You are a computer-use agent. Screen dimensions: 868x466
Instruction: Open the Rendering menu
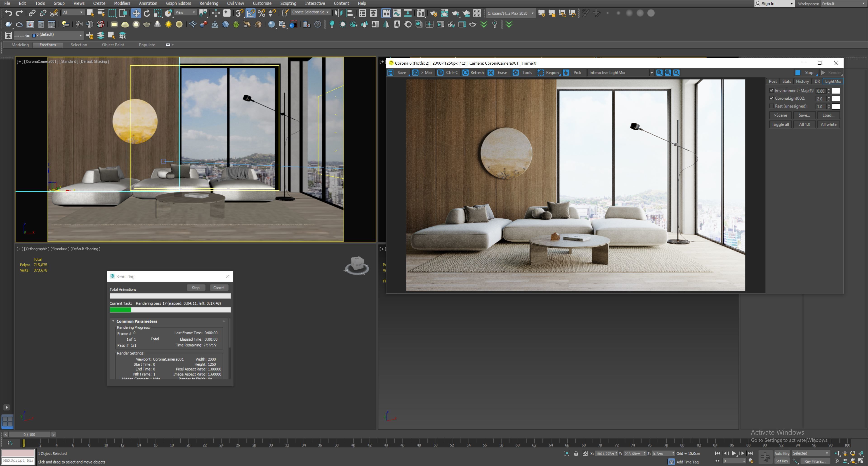pos(209,3)
